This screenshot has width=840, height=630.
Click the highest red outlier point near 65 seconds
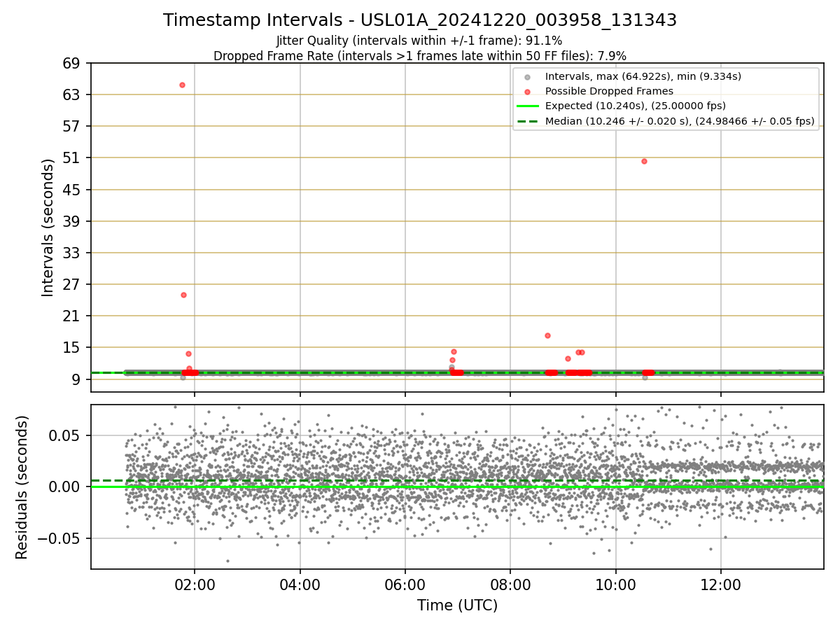tap(182, 85)
